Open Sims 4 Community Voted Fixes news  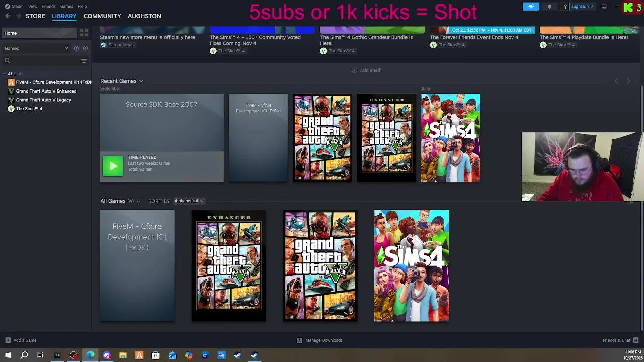tap(255, 40)
